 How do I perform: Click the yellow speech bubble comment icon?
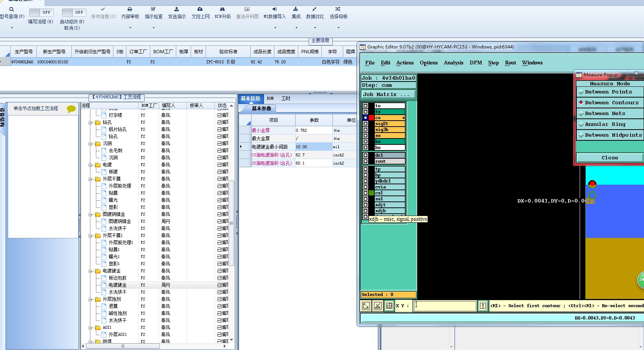[x=71, y=109]
